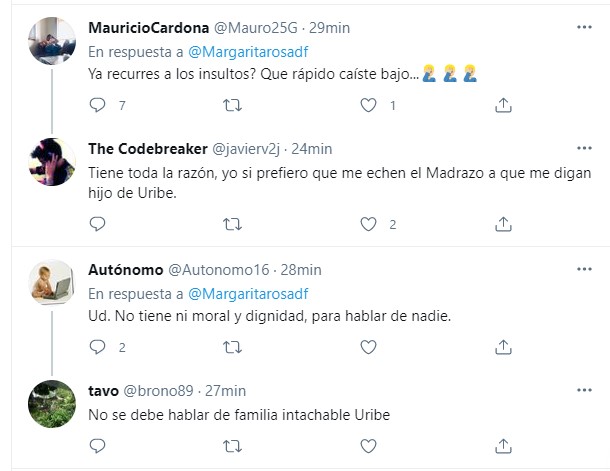Open The Codebreaker's avatar

[x=52, y=162]
